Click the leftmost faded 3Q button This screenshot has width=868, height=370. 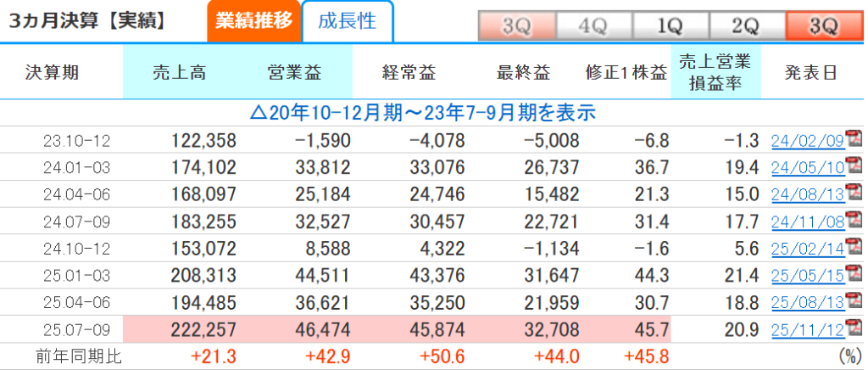point(516,25)
